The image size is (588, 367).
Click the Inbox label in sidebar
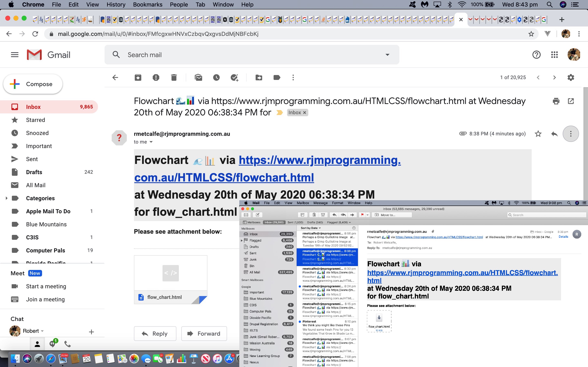(33, 107)
